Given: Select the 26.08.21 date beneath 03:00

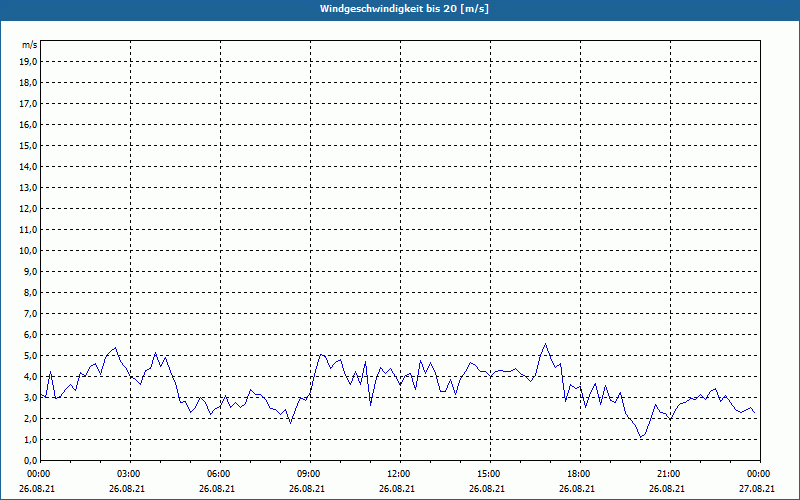Looking at the screenshot, I should (x=127, y=488).
